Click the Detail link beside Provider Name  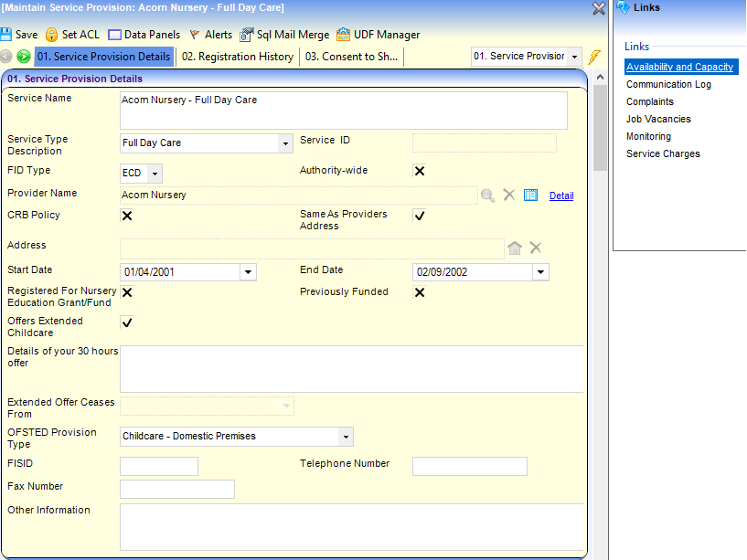561,195
